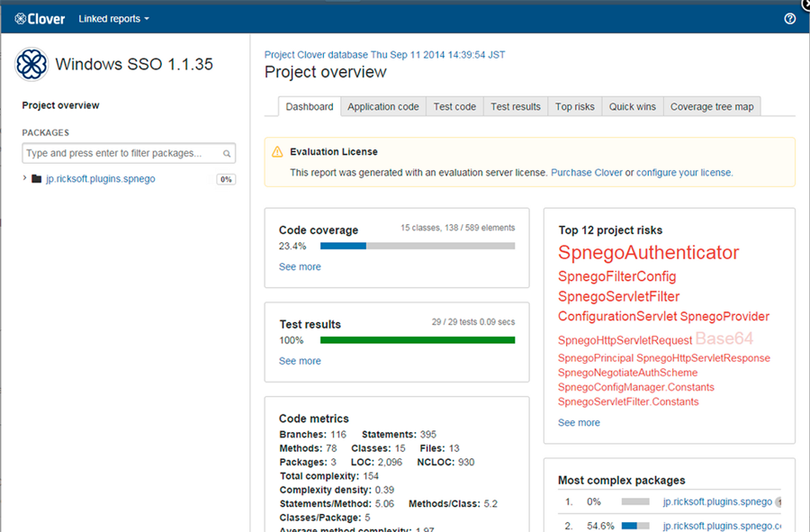The image size is (810, 532).
Task: Open the Coverage tree map tab
Action: [x=712, y=107]
